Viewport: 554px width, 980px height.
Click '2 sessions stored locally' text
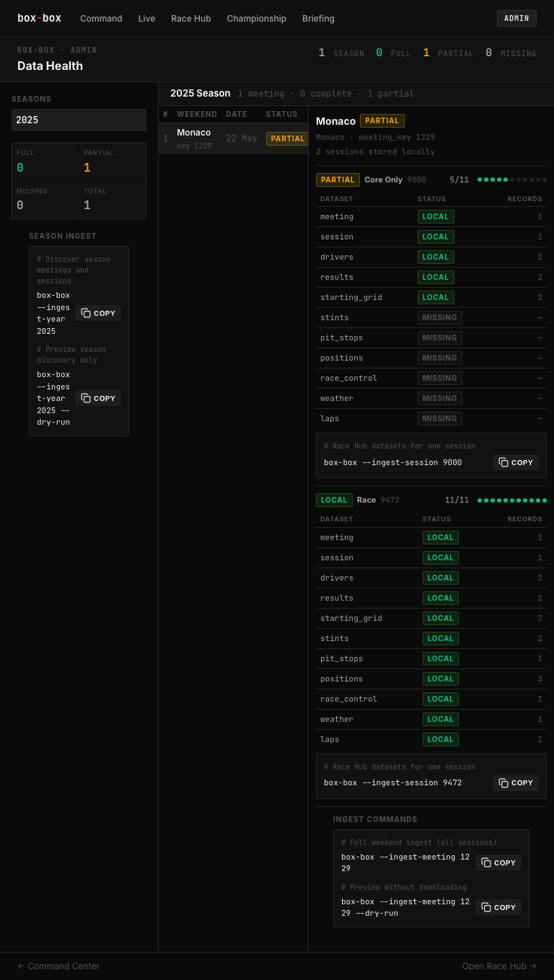point(375,151)
